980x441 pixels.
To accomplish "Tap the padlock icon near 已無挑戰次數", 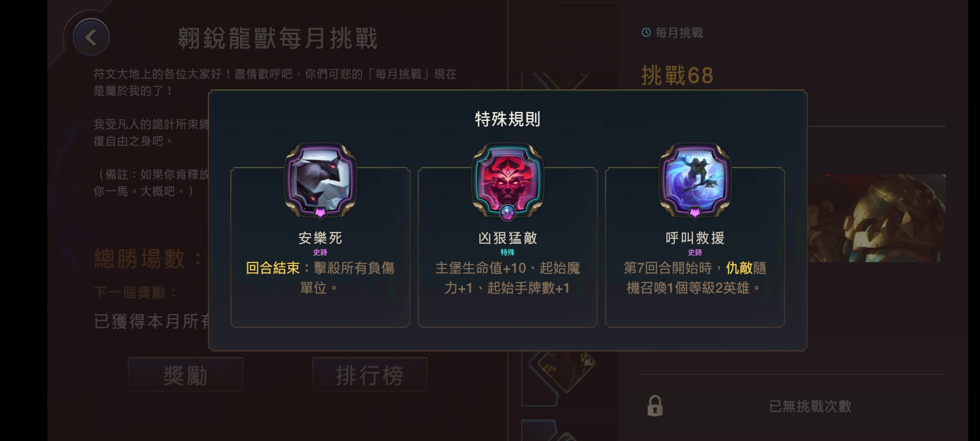I will point(655,405).
